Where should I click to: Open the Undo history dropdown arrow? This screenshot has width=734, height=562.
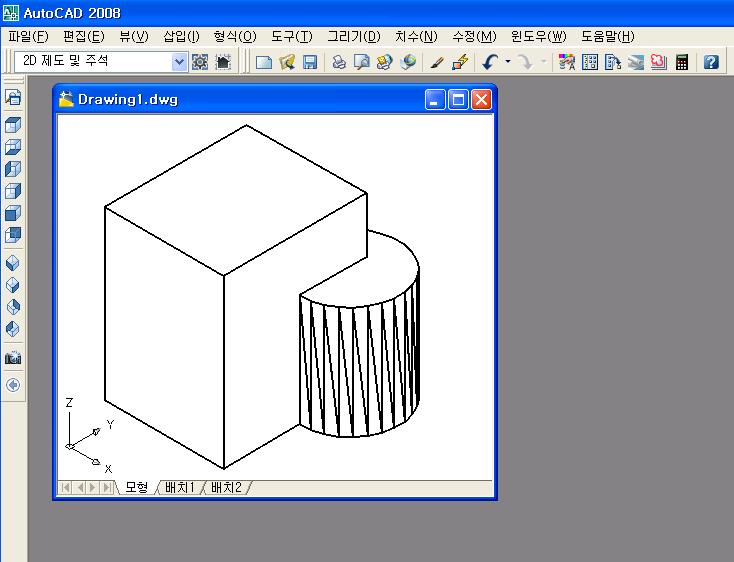tap(507, 62)
